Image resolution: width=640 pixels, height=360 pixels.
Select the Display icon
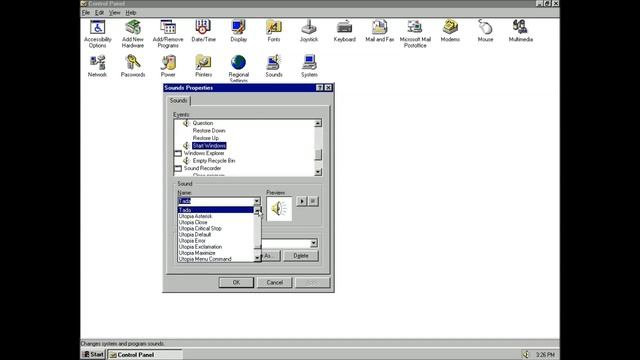(x=238, y=31)
